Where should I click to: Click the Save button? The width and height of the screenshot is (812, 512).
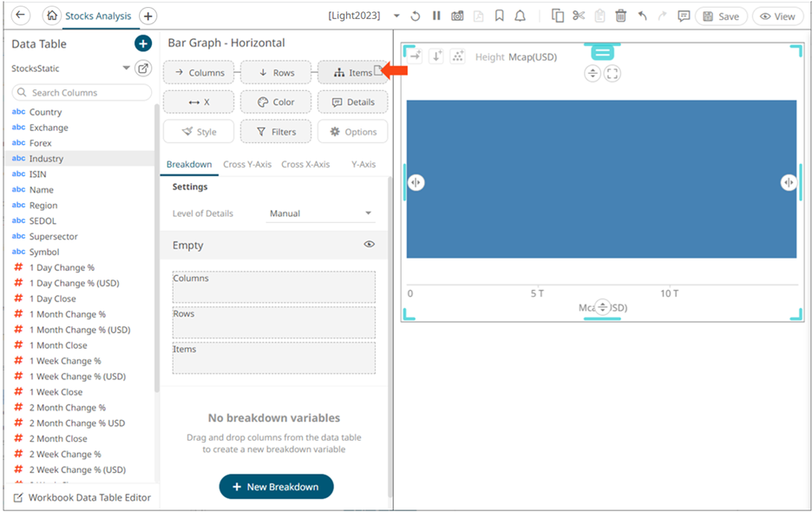(720, 16)
